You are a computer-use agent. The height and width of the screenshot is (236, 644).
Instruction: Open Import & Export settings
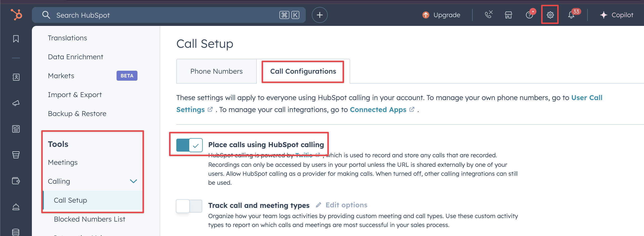pyautogui.click(x=75, y=95)
